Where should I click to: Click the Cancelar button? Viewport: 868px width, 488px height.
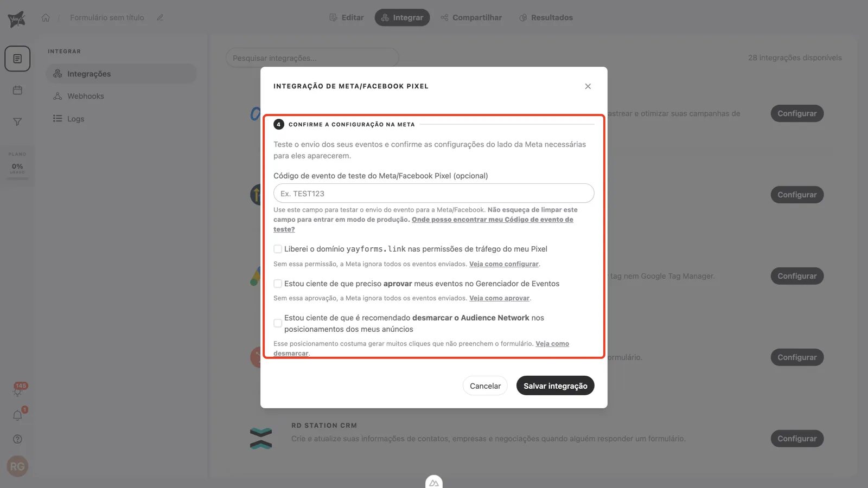tap(485, 386)
